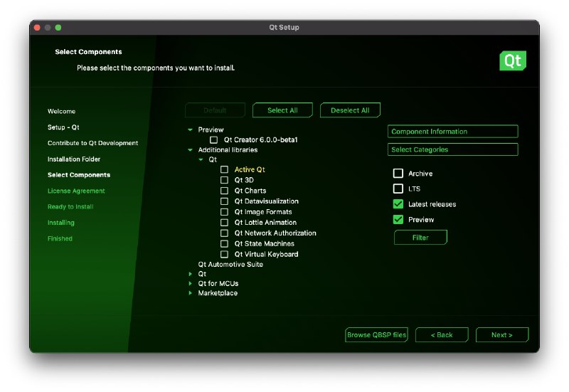Open the Component Information tab
The image size is (569, 392).
[x=452, y=132]
